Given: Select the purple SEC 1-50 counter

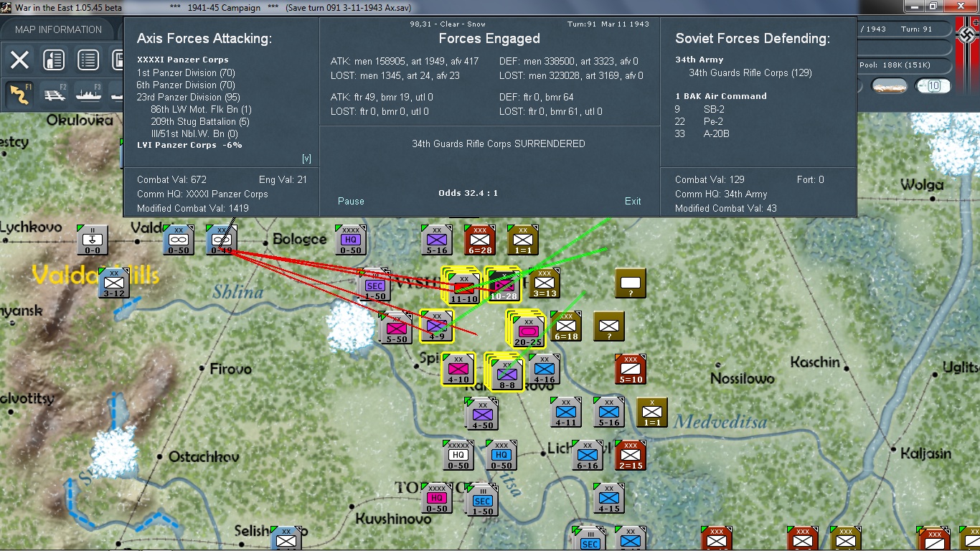Looking at the screenshot, I should pos(374,285).
